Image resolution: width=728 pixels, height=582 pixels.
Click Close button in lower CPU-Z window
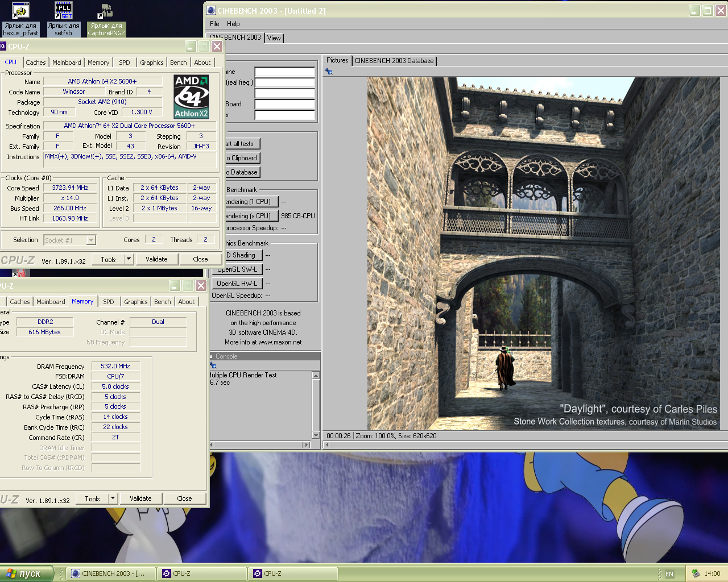(x=184, y=498)
